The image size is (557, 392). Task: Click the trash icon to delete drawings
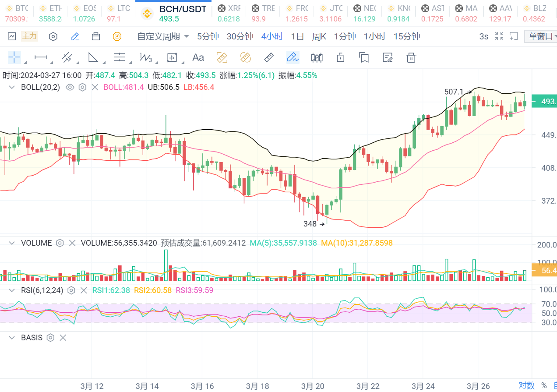(410, 57)
